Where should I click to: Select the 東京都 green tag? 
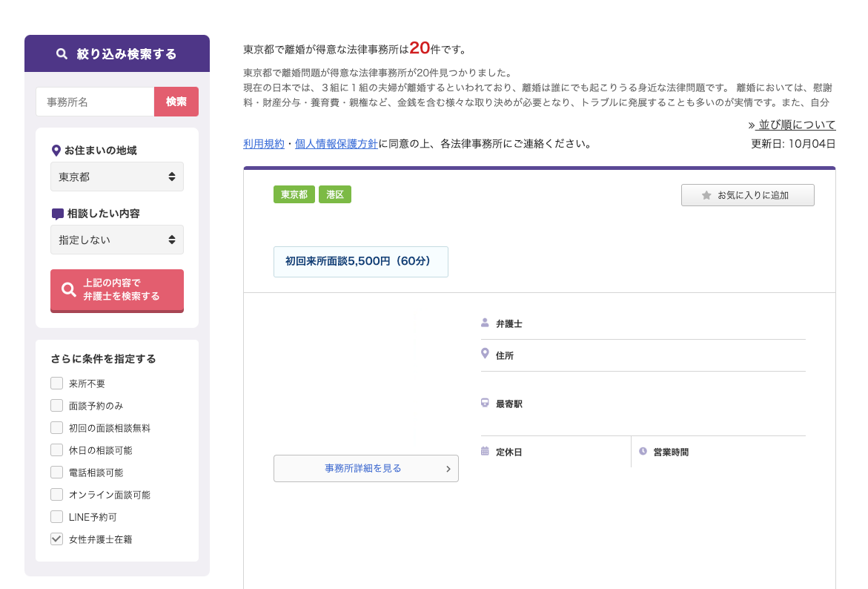coord(294,194)
